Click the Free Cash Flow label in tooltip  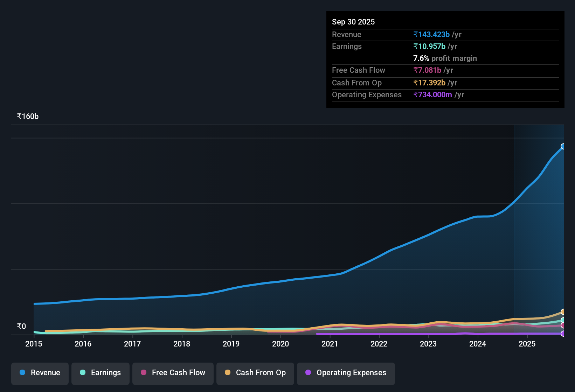point(359,70)
